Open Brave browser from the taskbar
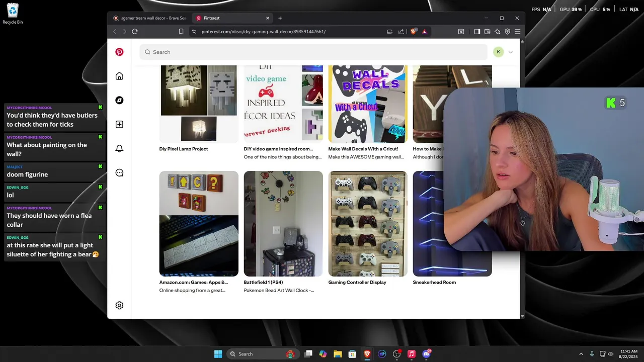This screenshot has width=644, height=362. pos(367,354)
